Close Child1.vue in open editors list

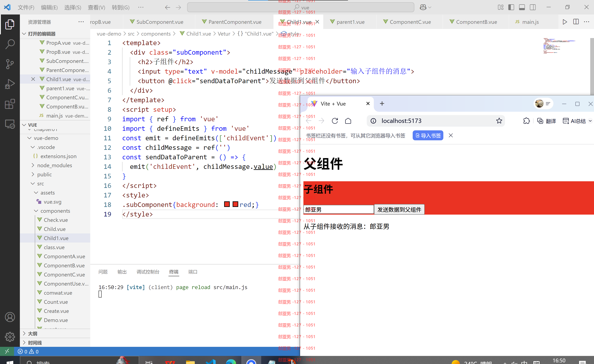pyautogui.click(x=33, y=79)
